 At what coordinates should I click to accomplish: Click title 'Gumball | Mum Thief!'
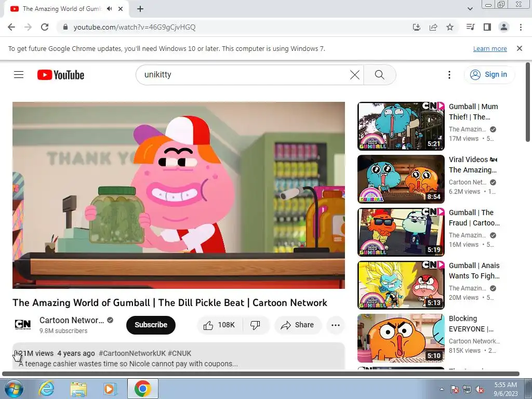pos(473,112)
